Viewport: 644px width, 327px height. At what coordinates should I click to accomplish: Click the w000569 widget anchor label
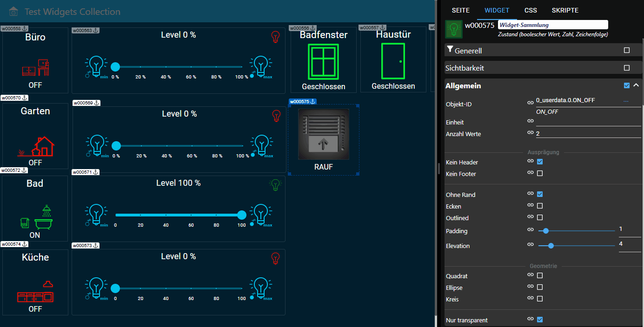[86, 103]
